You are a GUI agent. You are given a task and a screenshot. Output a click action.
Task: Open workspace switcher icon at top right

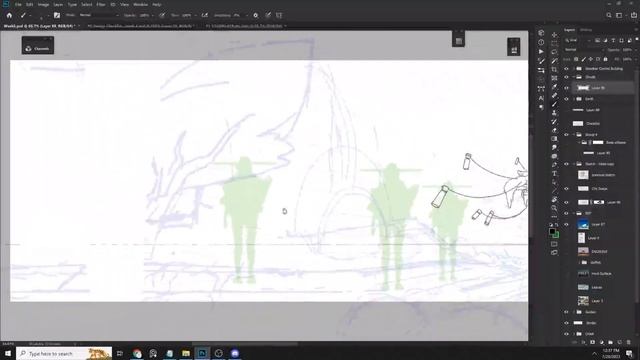tap(619, 16)
